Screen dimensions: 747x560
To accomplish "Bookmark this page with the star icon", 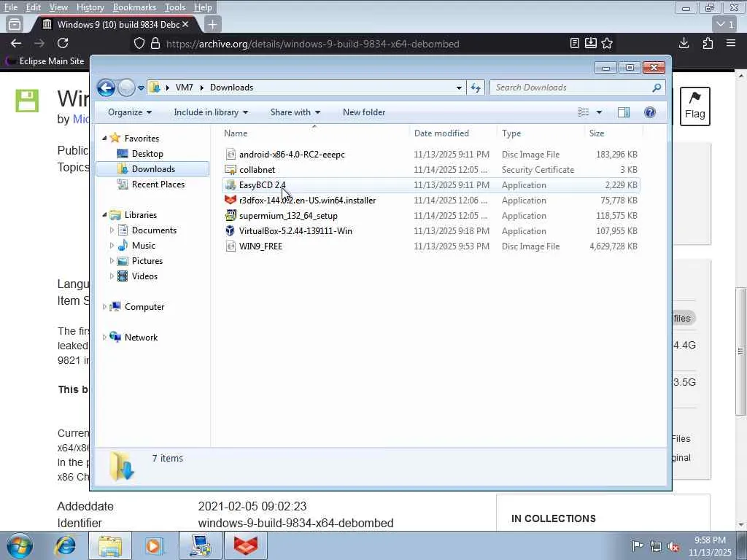I will coord(607,43).
